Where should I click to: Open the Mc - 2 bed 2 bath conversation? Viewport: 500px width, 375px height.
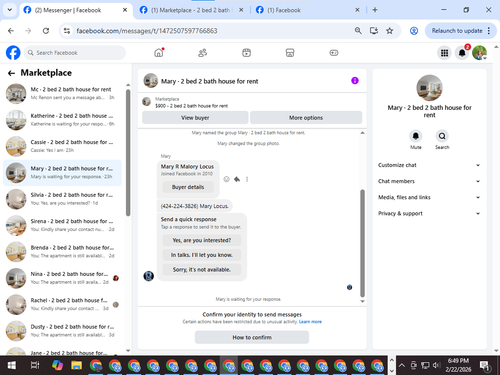(62, 93)
